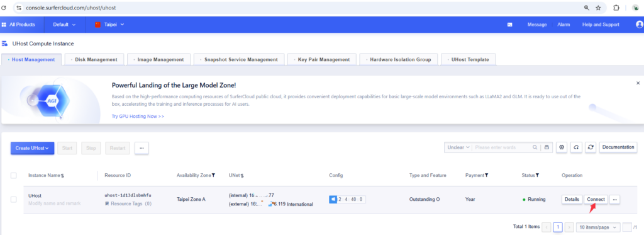Select the Key Pair Management tab

[321, 60]
